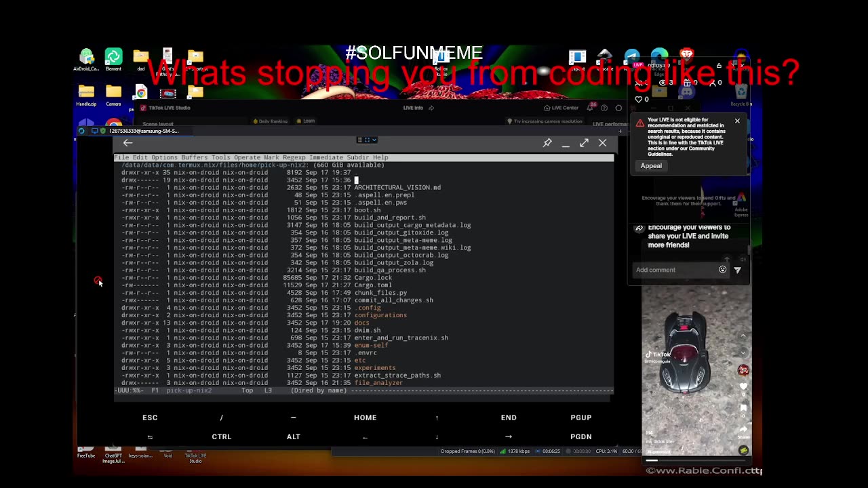Viewport: 868px width, 488px height.
Task: Select the commit_all_changes.sh file row
Action: pos(277,300)
